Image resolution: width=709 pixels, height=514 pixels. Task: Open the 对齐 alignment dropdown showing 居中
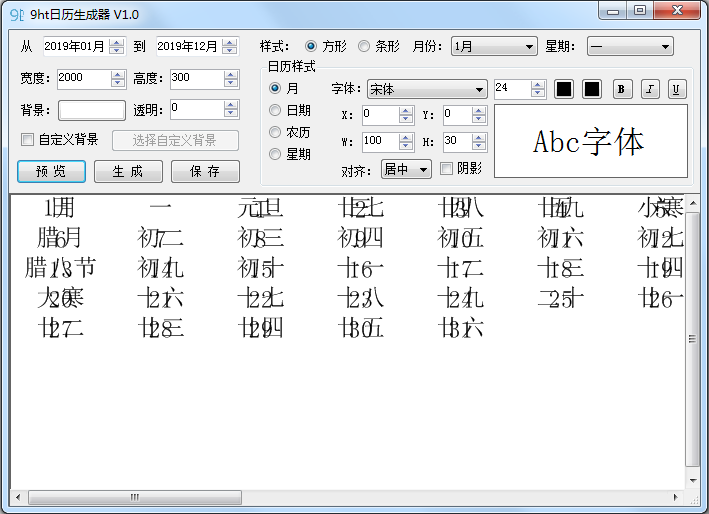(x=406, y=170)
